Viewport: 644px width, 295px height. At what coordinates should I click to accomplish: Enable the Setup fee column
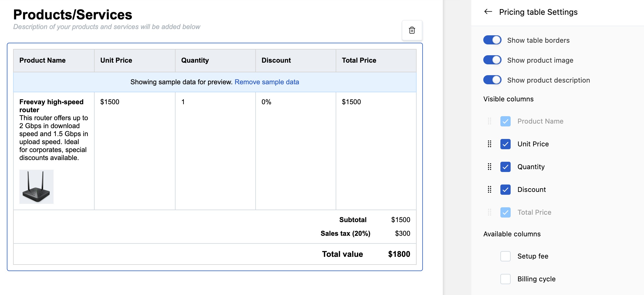point(505,256)
